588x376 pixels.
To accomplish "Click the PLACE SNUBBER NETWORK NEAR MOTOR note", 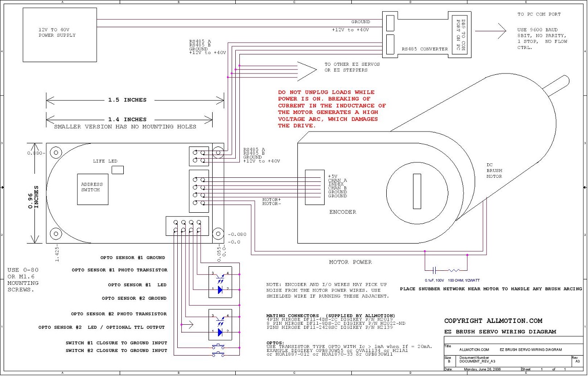I will pos(491,289).
